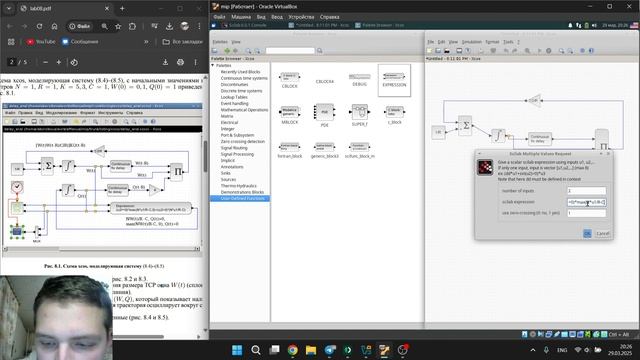
Task: Open the VirtualBox Файл menu
Action: tap(219, 17)
